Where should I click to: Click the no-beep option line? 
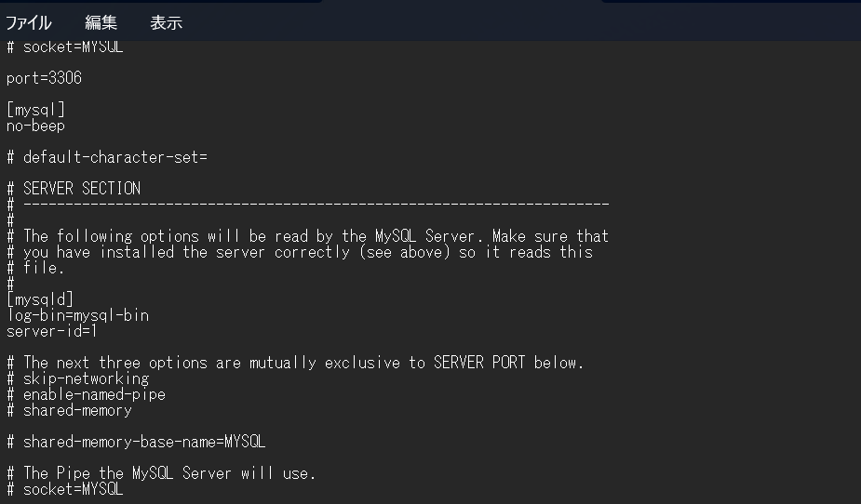point(35,126)
